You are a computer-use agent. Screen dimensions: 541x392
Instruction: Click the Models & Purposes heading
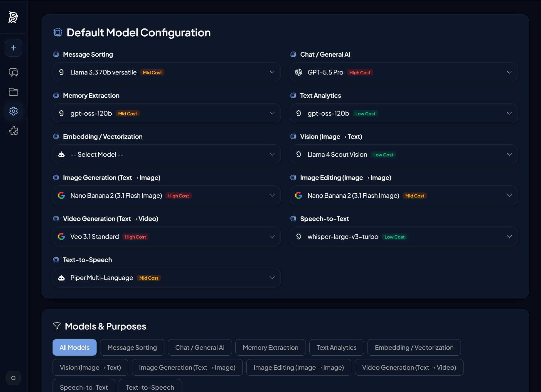pos(105,326)
